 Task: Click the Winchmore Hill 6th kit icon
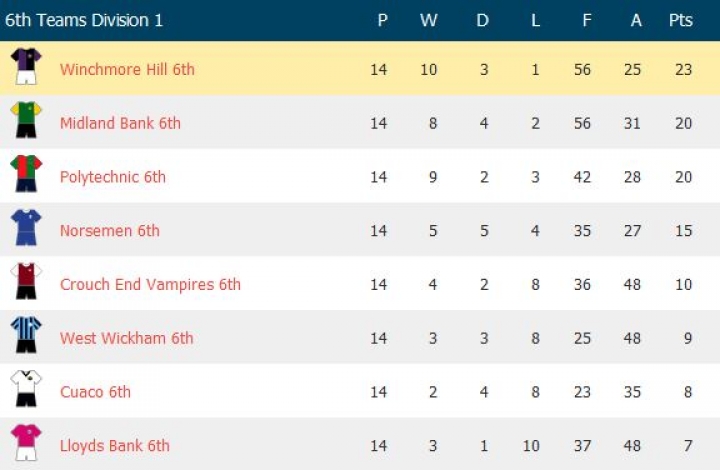pos(26,67)
